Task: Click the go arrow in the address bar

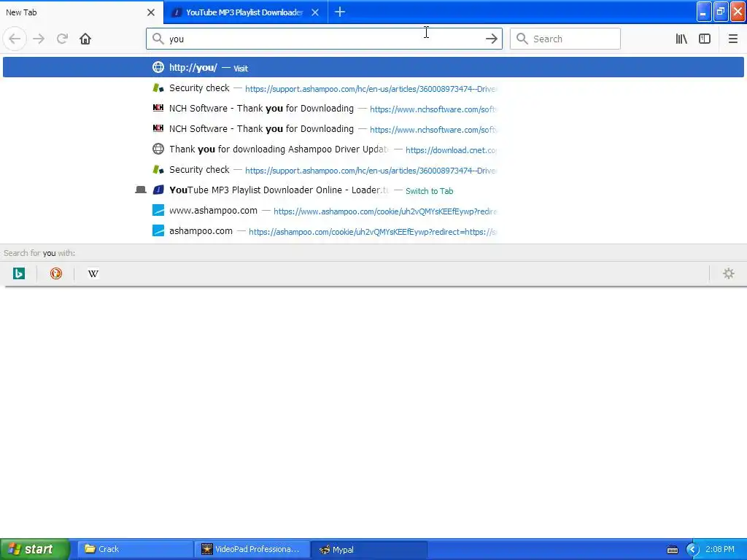Action: coord(491,39)
